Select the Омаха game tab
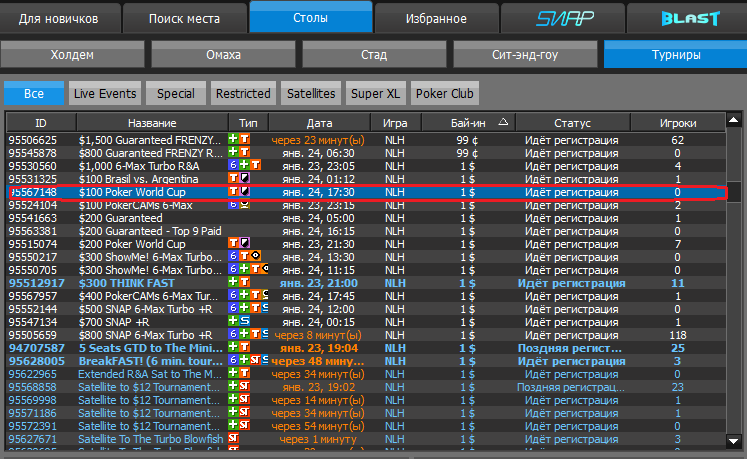This screenshot has height=459, width=747. pos(223,55)
